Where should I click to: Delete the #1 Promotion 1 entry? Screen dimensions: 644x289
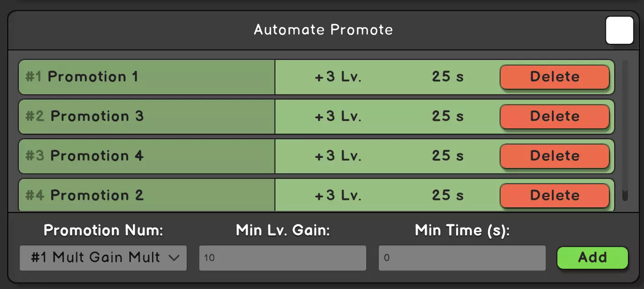point(554,77)
